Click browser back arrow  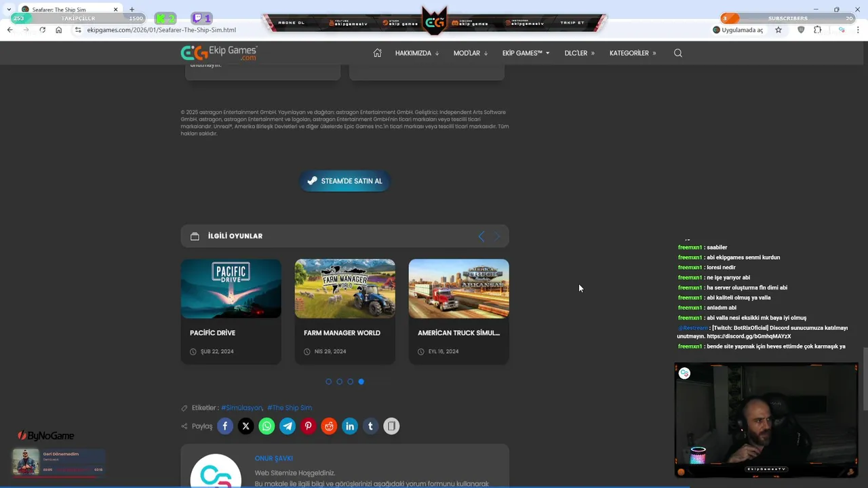click(9, 30)
